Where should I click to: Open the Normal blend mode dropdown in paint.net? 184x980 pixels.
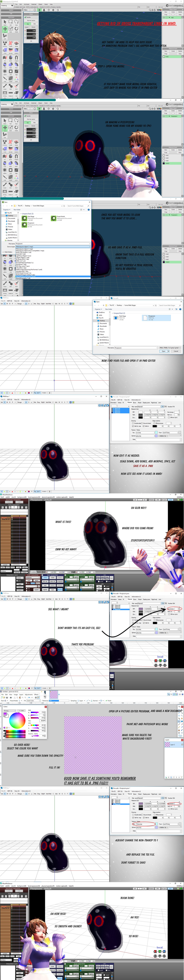(95, 700)
